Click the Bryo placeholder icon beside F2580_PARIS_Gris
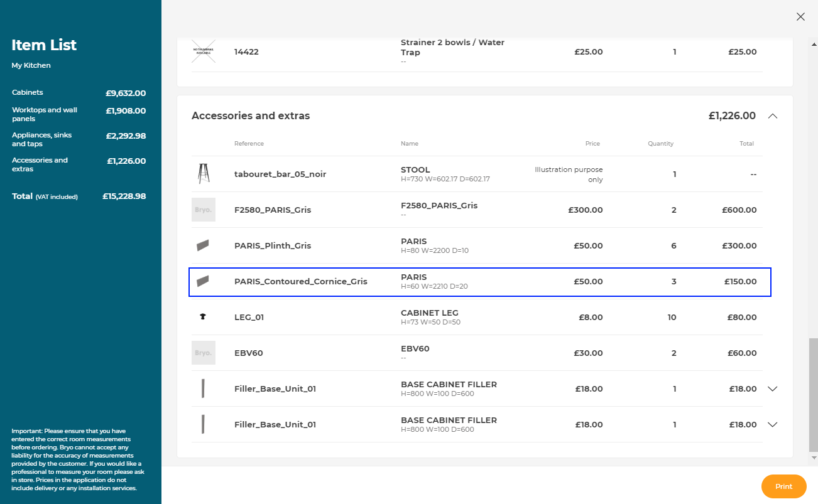 (x=203, y=210)
